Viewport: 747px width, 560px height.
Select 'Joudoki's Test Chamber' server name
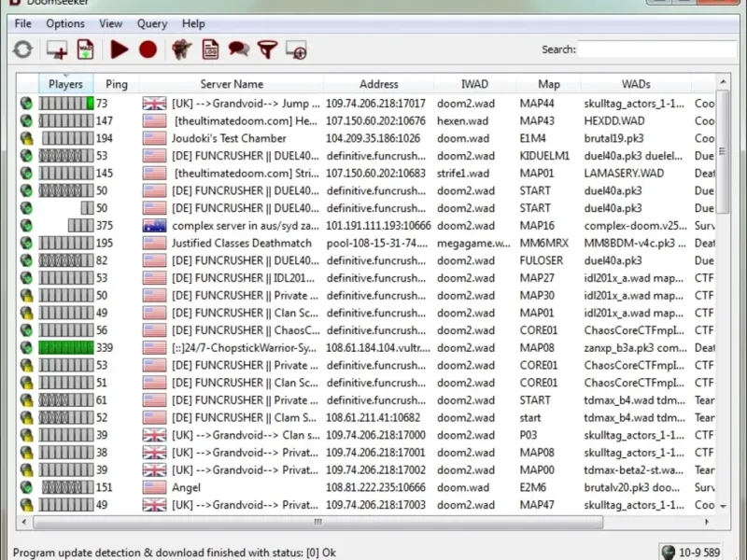coord(229,138)
